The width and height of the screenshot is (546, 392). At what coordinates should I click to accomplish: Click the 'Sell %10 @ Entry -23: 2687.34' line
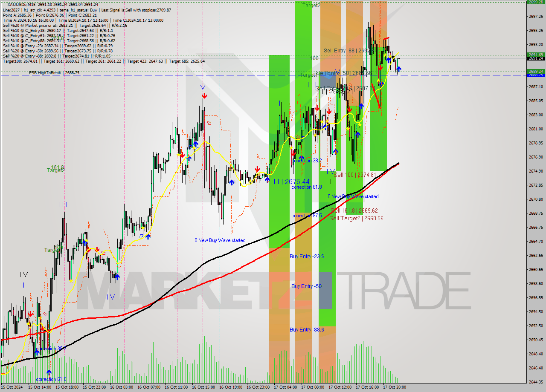[x=58, y=46]
